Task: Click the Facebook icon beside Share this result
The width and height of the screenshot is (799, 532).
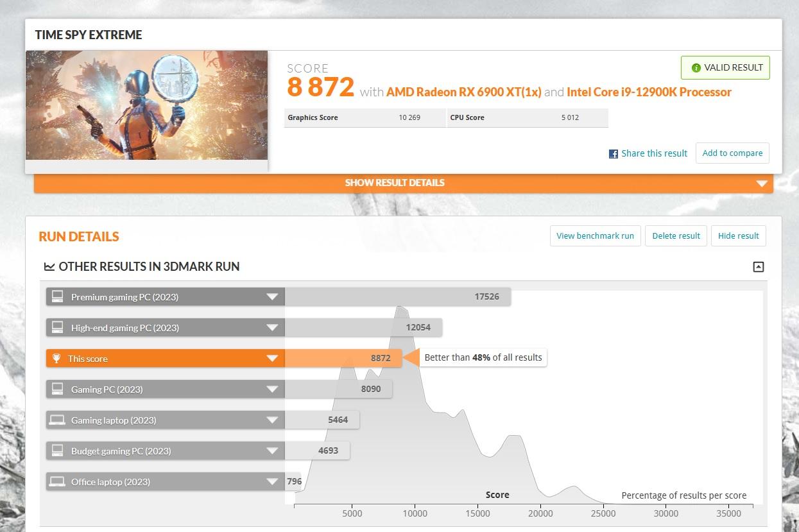Action: pyautogui.click(x=614, y=154)
